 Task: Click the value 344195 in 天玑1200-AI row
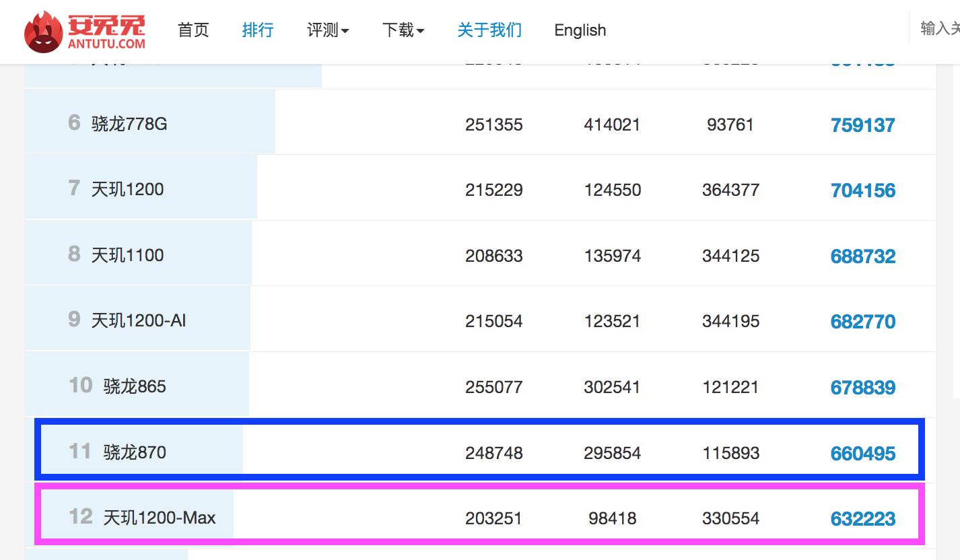[x=731, y=322]
